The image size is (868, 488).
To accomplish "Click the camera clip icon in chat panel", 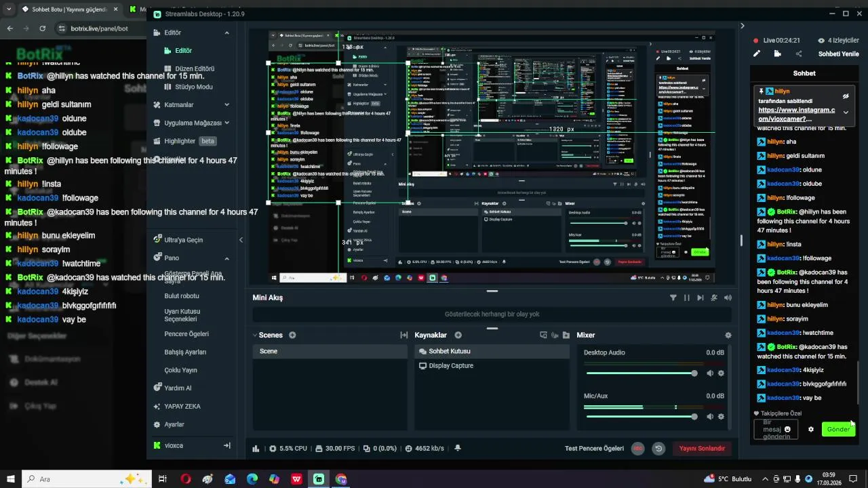I will pyautogui.click(x=777, y=54).
